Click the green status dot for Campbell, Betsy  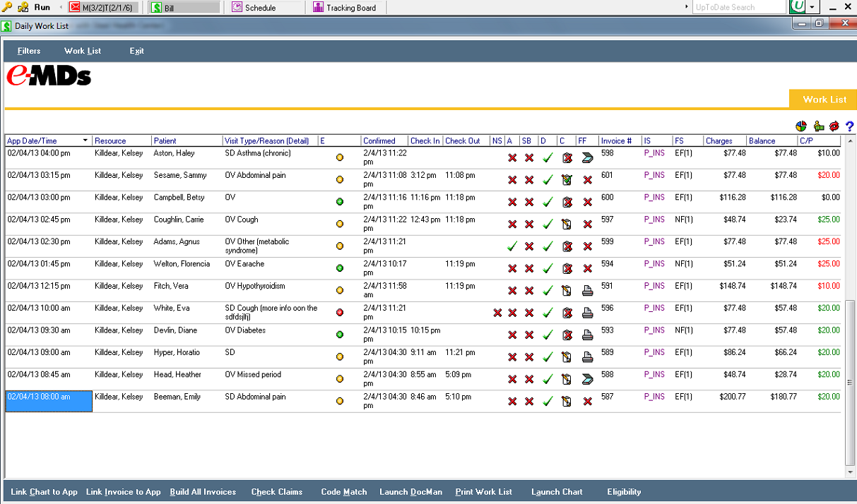(340, 202)
